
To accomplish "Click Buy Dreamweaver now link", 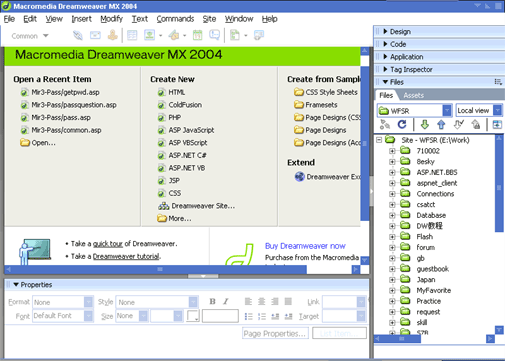I will 305,246.
